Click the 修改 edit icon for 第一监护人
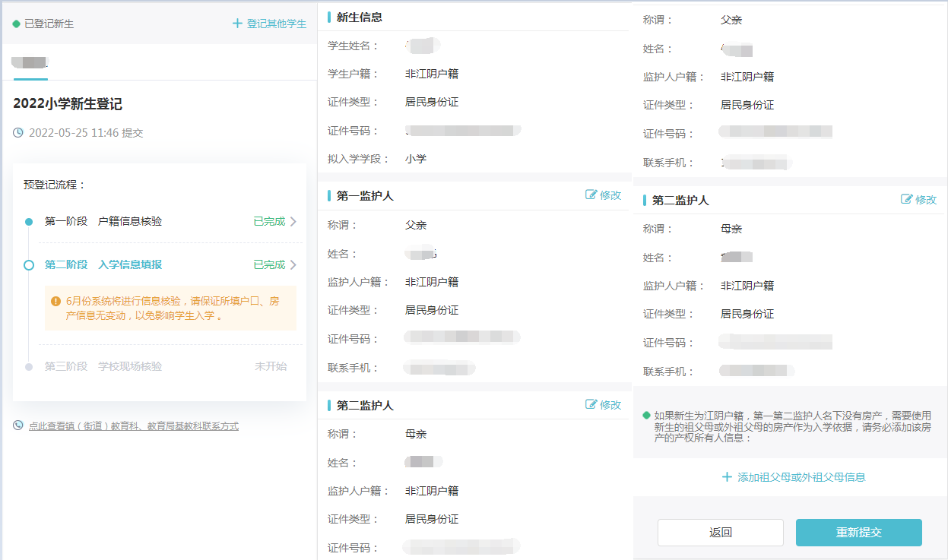This screenshot has width=948, height=560. 591,195
